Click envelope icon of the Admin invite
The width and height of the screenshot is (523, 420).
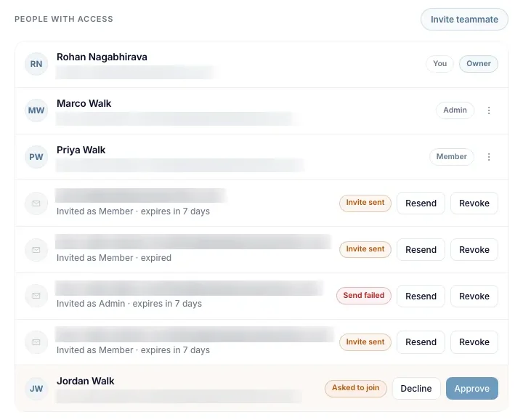tap(36, 296)
